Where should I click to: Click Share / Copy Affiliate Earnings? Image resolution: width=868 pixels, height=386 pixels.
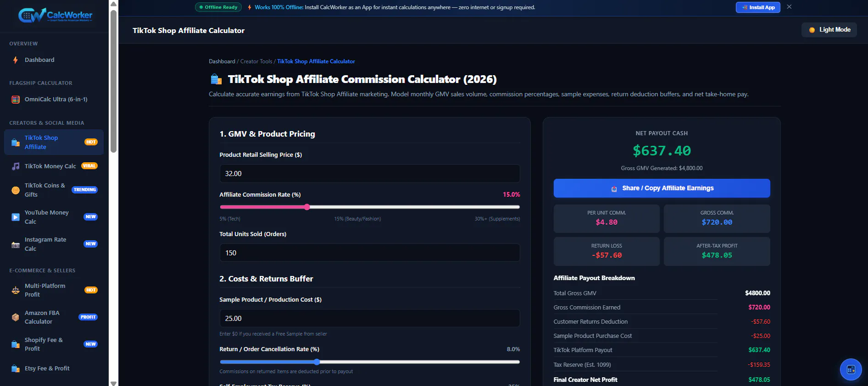coord(662,188)
